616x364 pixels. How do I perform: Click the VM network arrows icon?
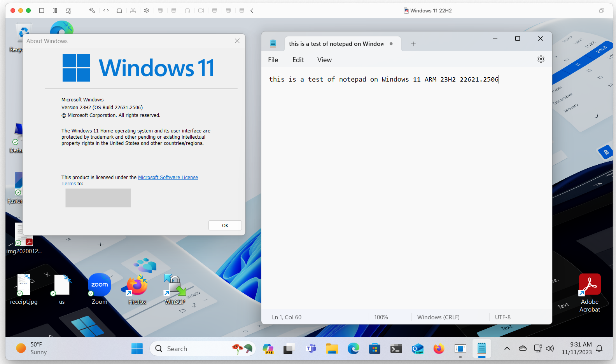coord(106,10)
